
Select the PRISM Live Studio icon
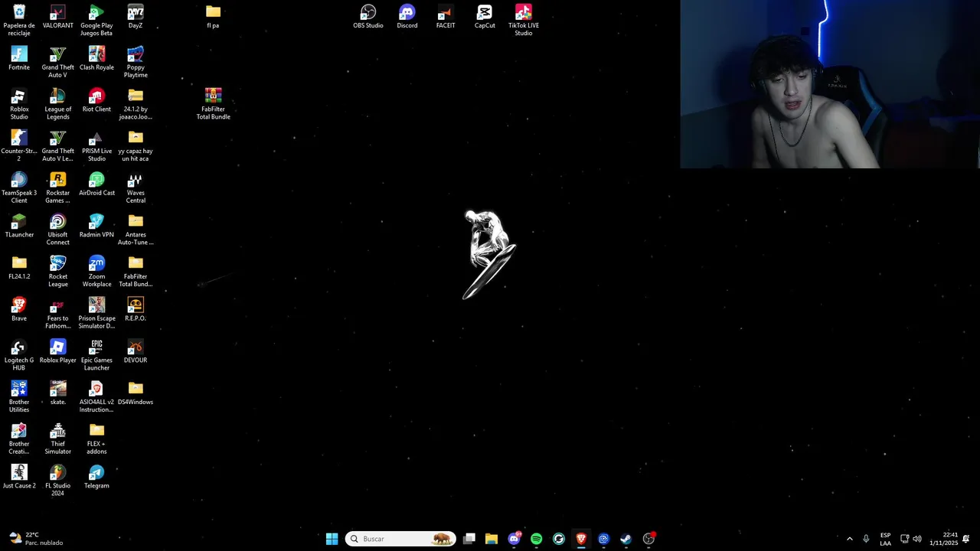[96, 145]
